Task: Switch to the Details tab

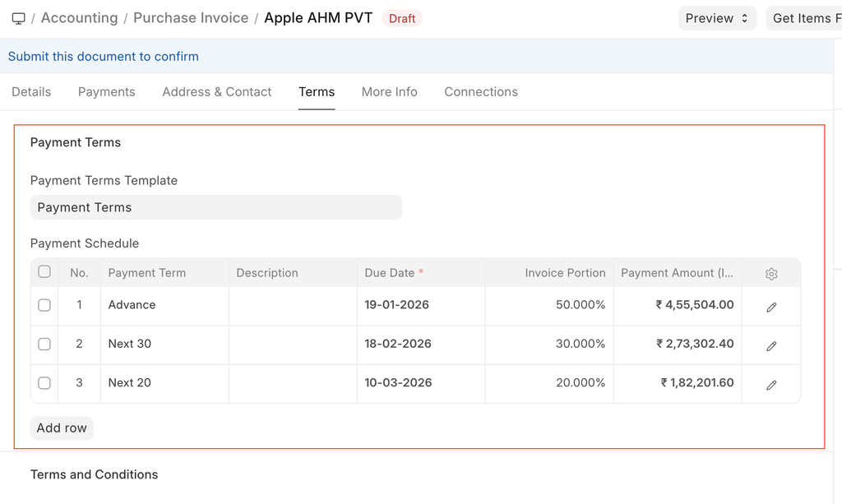Action: (31, 92)
